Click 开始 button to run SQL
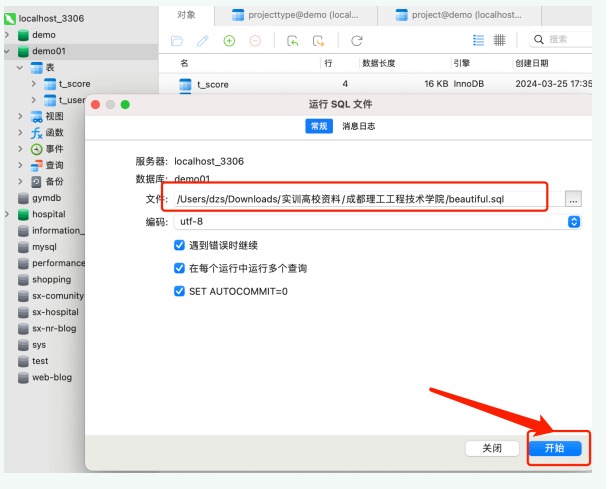The image size is (609, 489). click(x=555, y=448)
